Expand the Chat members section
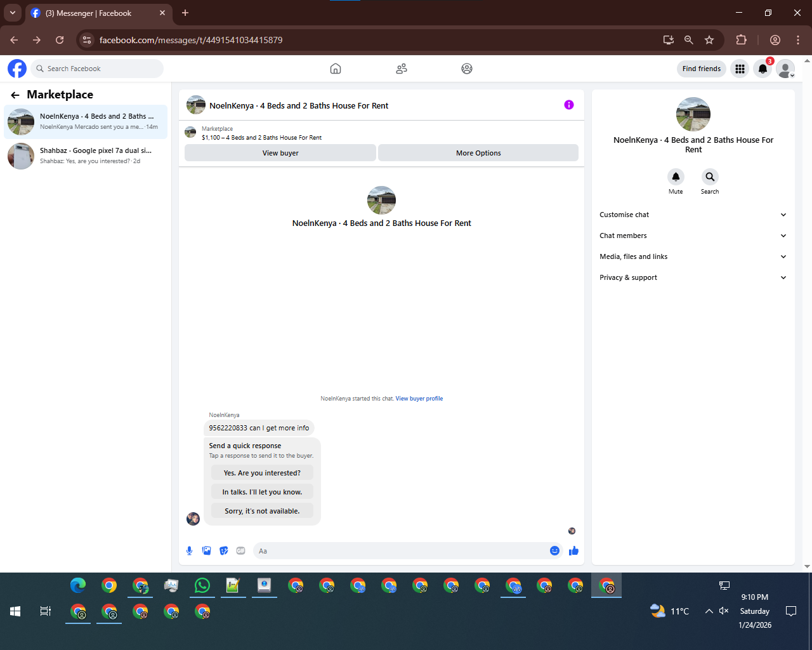Image resolution: width=812 pixels, height=650 pixels. click(693, 235)
